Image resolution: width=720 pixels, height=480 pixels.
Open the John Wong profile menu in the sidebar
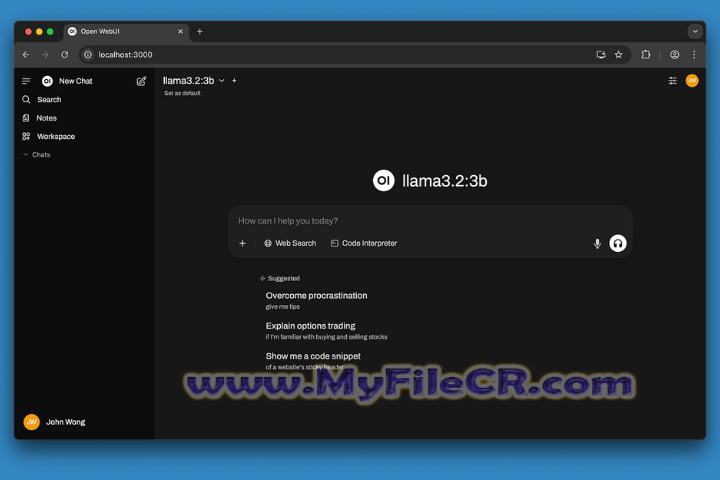54,422
